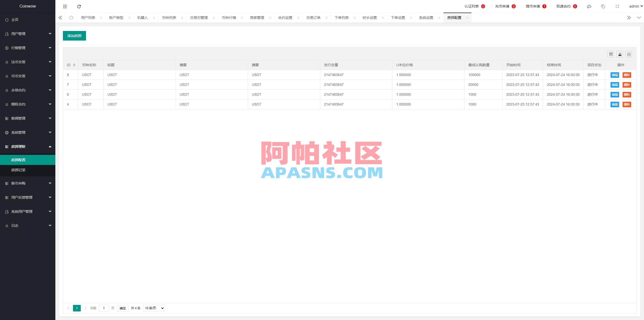
Task: Close the 币种行情 tab
Action: (242, 18)
